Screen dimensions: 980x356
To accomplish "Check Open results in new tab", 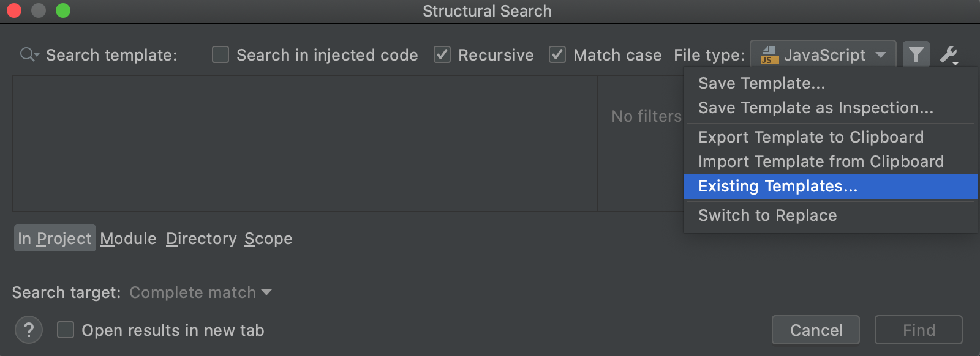I will (x=66, y=330).
